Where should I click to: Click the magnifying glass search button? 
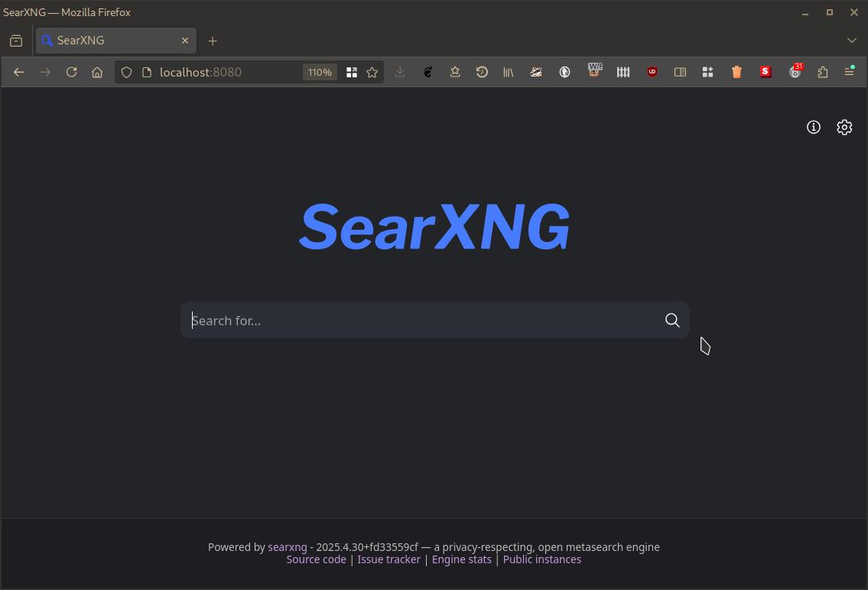pos(671,321)
